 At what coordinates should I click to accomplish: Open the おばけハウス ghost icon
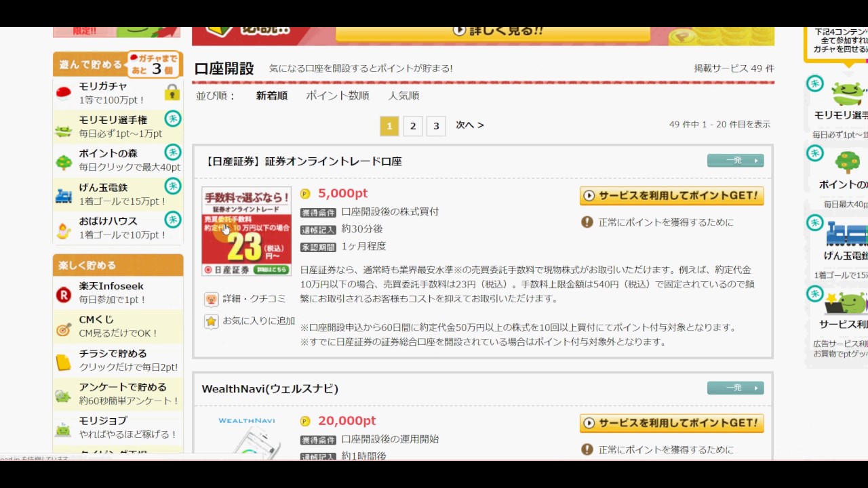click(64, 230)
